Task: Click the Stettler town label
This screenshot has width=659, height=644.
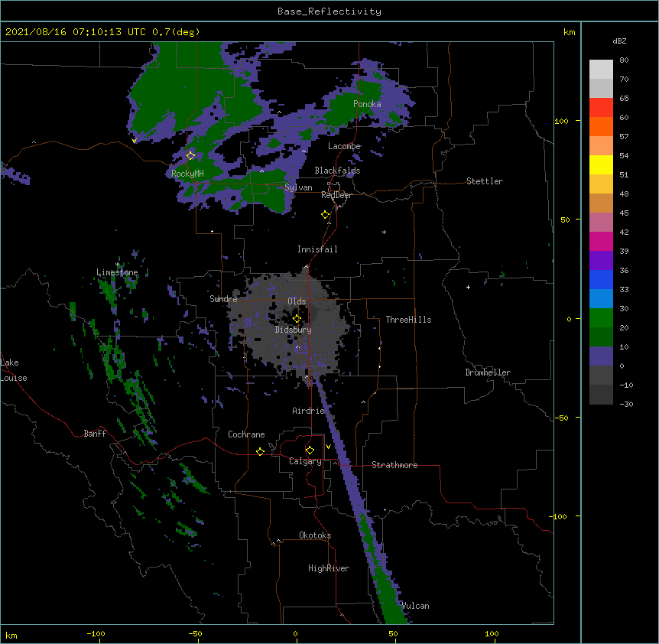Action: pyautogui.click(x=485, y=181)
